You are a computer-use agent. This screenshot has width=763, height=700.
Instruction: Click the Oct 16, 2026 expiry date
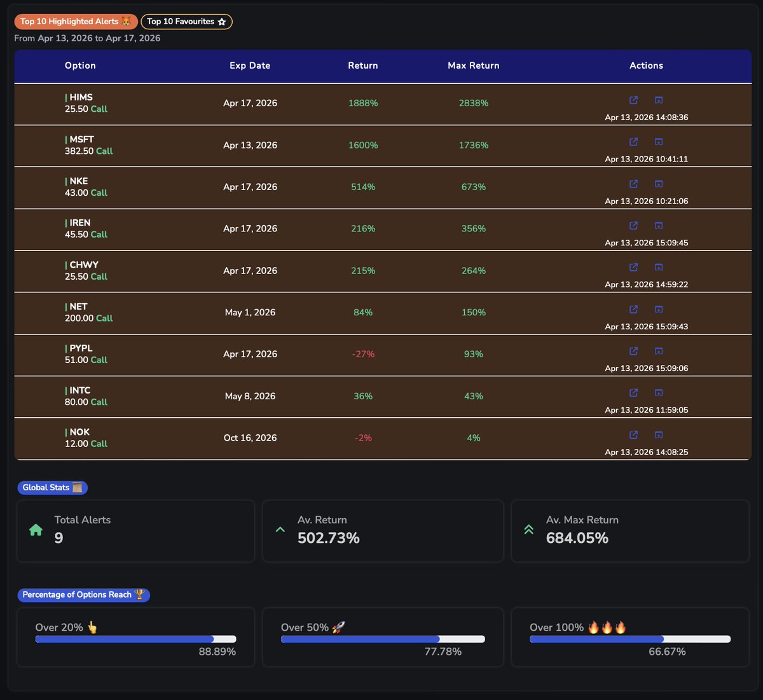coord(250,437)
